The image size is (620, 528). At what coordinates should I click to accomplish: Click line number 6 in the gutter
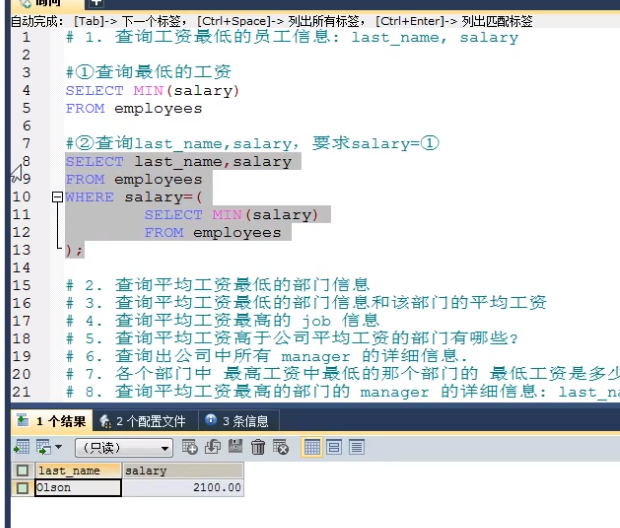point(26,126)
